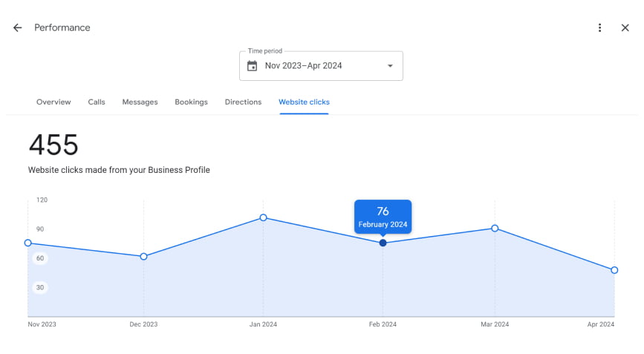Screen dimensions: 644x354
Task: Expand the Time period dropdown arrow
Action: click(390, 65)
